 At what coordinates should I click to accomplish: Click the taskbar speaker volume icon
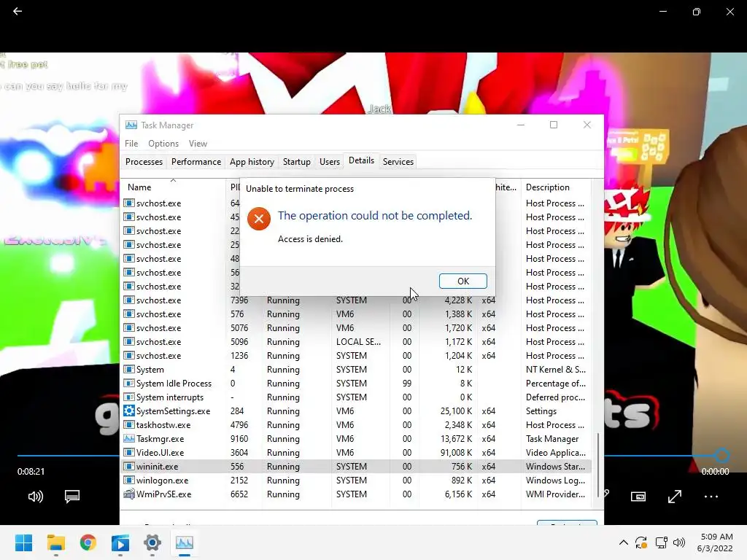(679, 542)
